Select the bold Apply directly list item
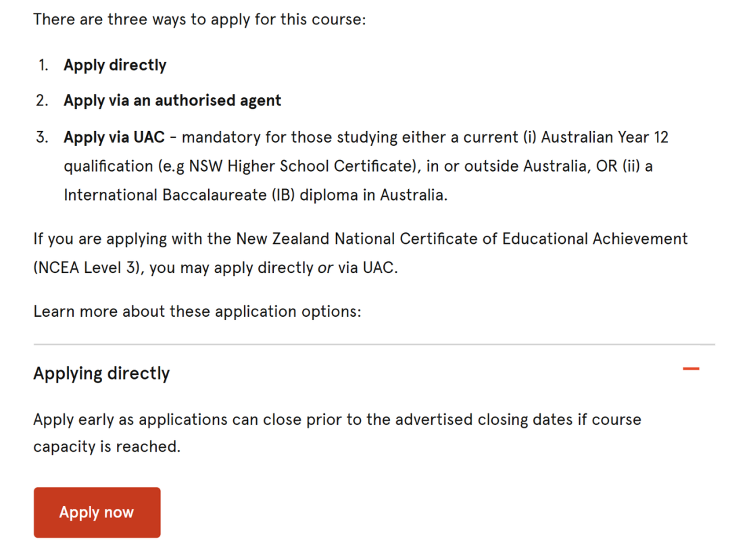The image size is (730, 560). [115, 65]
